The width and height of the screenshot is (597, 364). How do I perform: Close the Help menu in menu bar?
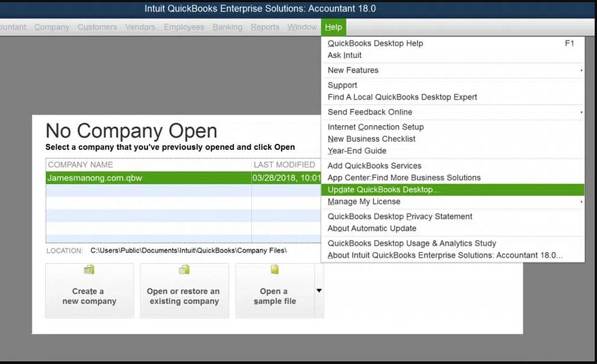pos(334,27)
